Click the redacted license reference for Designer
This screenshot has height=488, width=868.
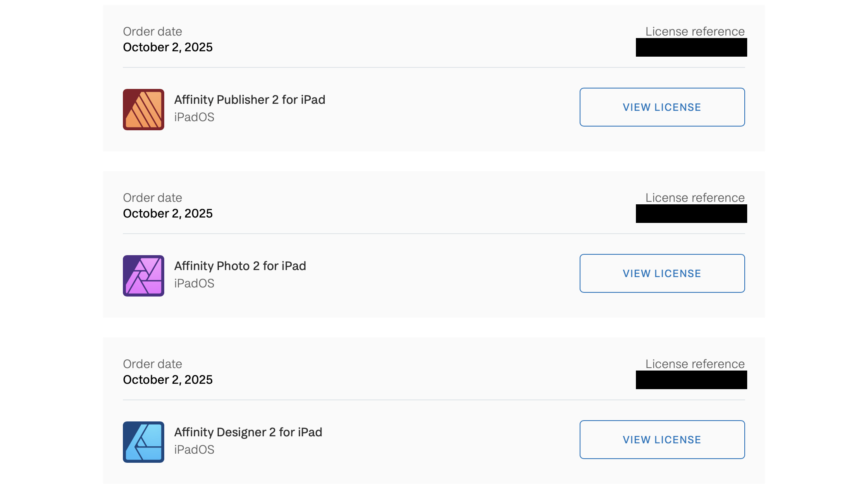pyautogui.click(x=691, y=380)
